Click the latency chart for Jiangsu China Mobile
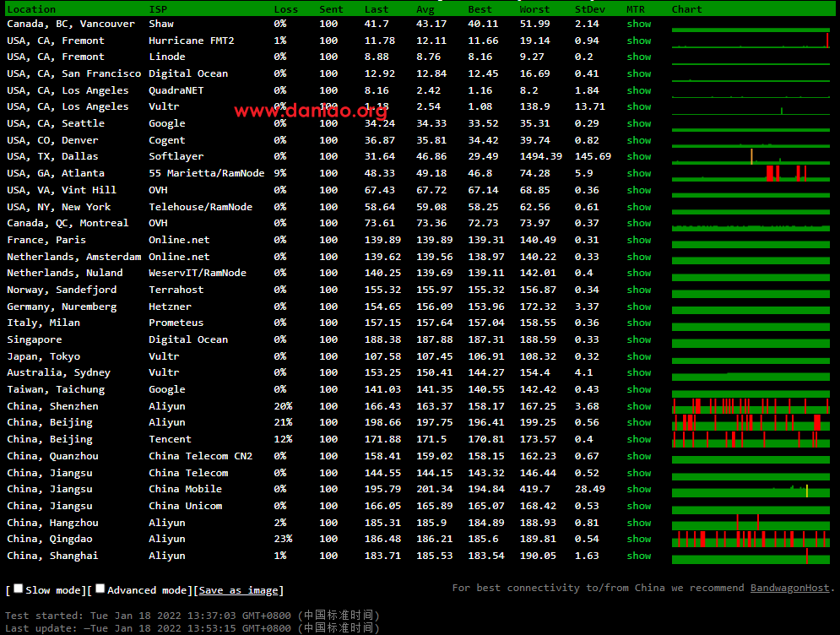This screenshot has width=840, height=635. coord(751,489)
